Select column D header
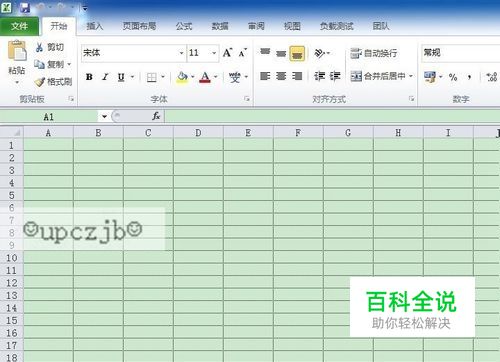 pyautogui.click(x=198, y=133)
